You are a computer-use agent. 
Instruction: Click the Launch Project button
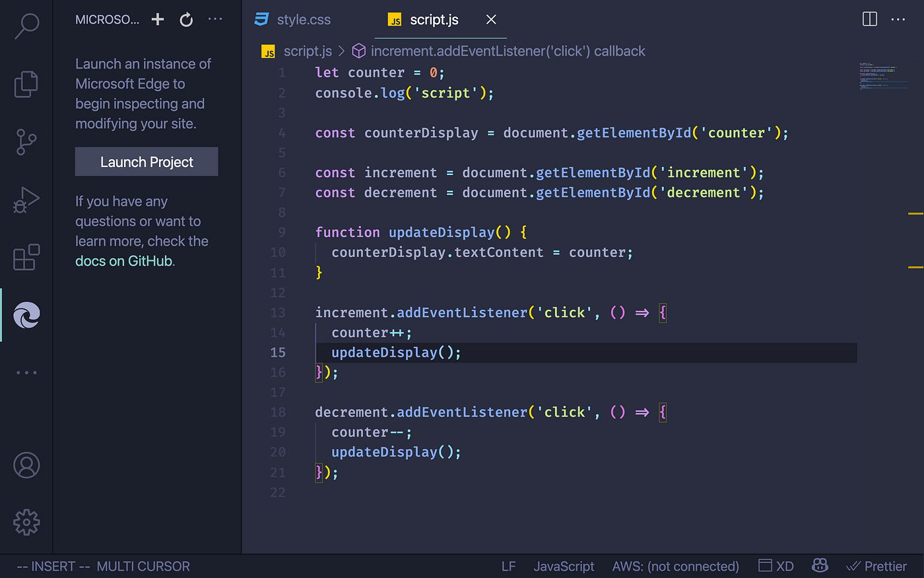point(146,161)
